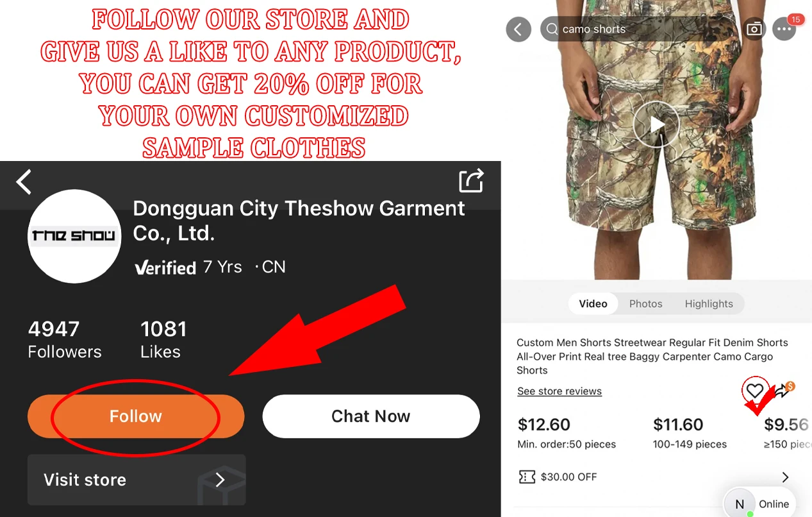Open image search camera icon
The width and height of the screenshot is (812, 517).
(x=755, y=29)
